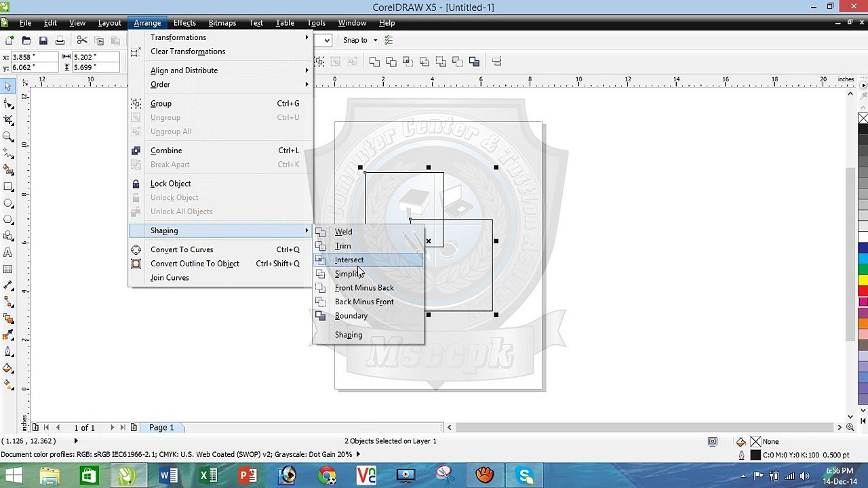Select the Ellipse tool
The height and width of the screenshot is (488, 868).
click(x=8, y=203)
